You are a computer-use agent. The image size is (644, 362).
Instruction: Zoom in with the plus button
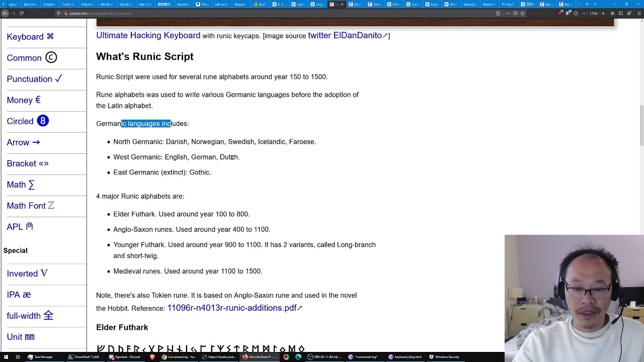[x=603, y=13]
